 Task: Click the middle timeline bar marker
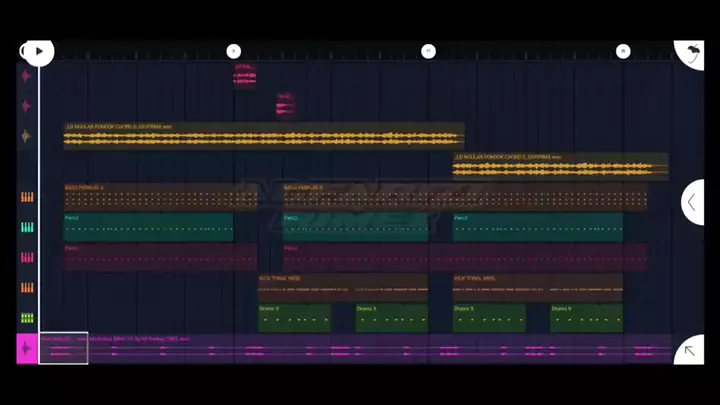(428, 51)
